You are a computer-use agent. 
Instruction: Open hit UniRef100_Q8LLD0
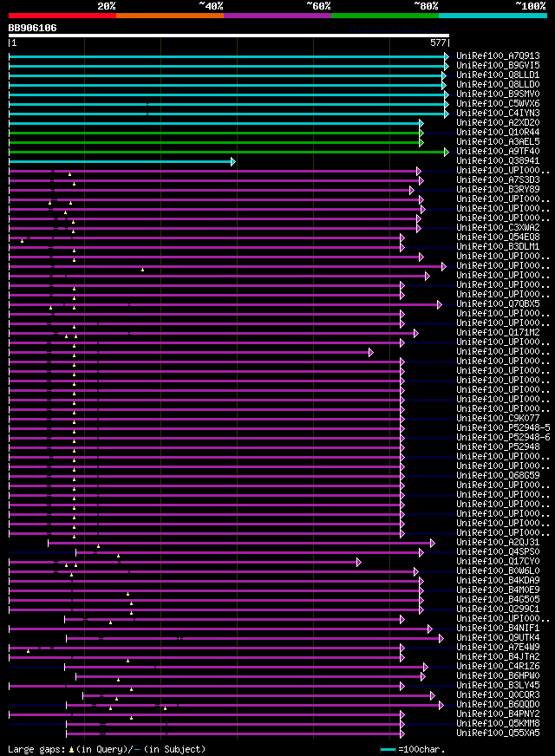pos(498,84)
